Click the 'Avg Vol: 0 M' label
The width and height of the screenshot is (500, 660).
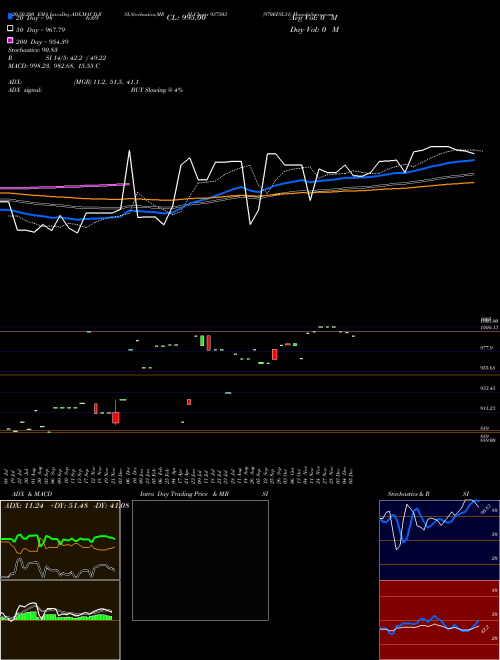[314, 18]
